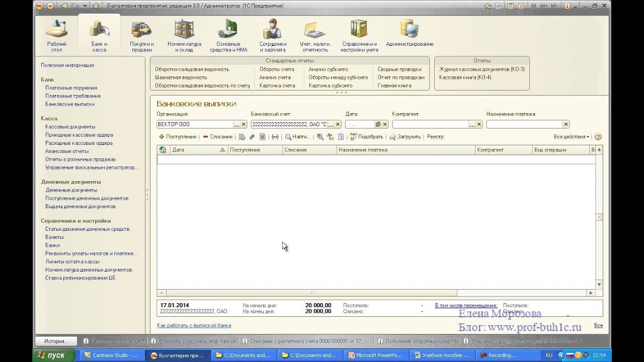Open Справочники и настройки учета section
Screen dimensions: 644x362
(x=359, y=35)
